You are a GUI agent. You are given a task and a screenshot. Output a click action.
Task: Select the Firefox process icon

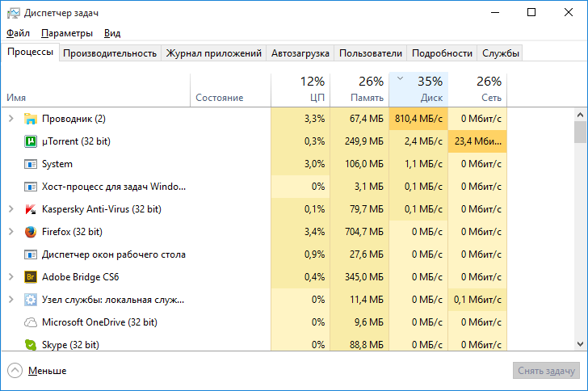click(x=31, y=232)
